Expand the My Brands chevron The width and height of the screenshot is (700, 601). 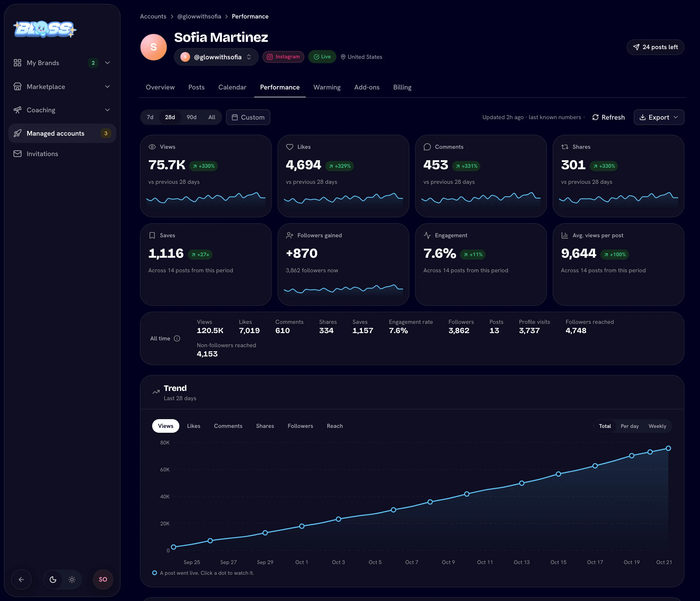107,63
